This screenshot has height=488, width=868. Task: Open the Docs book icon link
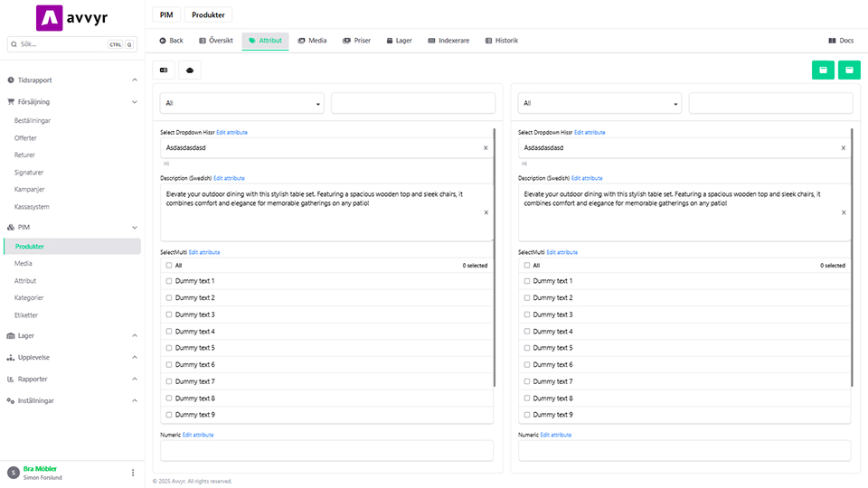[x=841, y=41]
